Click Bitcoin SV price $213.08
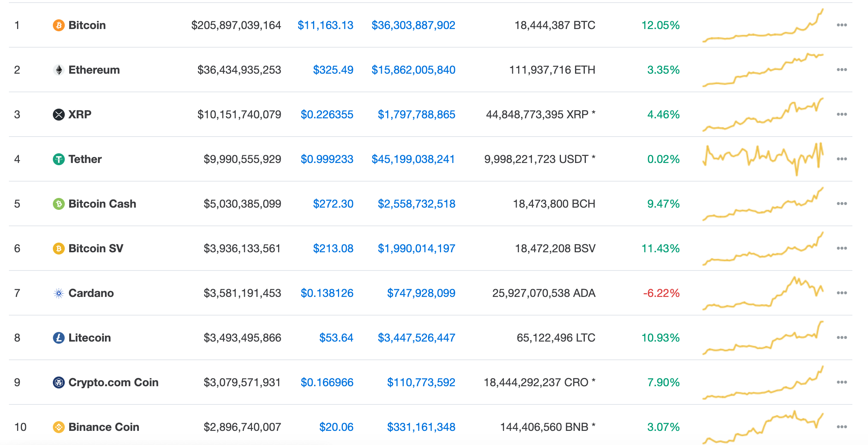868x445 pixels. click(333, 249)
